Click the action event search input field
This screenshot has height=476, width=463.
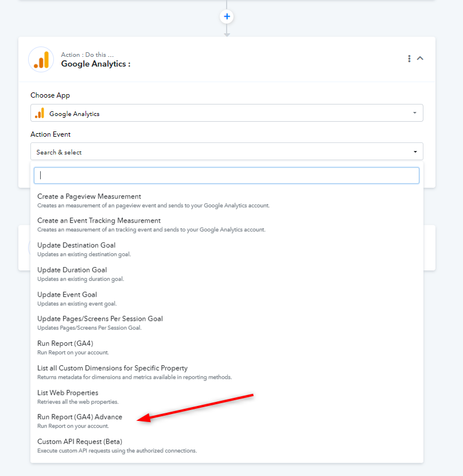tap(227, 176)
